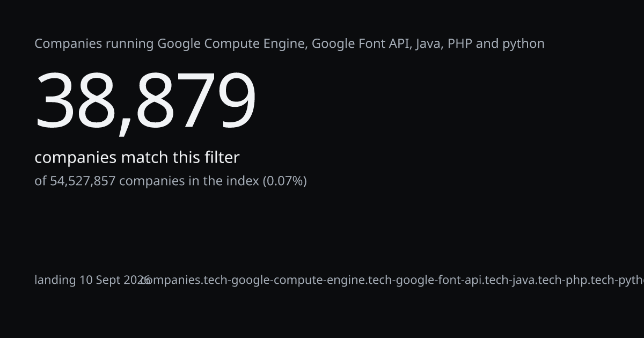Click "companies in the index" text
This screenshot has width=644, height=338.
[189, 181]
